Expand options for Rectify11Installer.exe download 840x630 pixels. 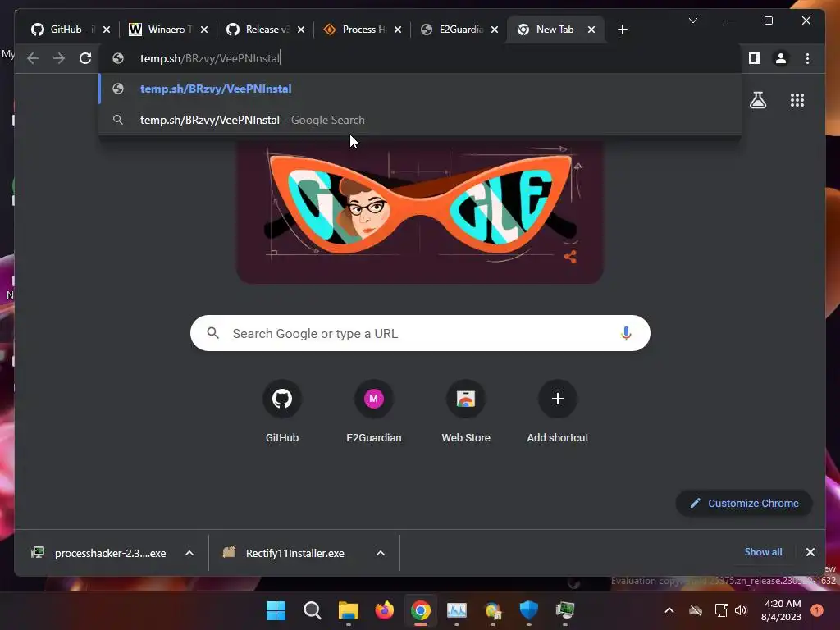pyautogui.click(x=381, y=553)
